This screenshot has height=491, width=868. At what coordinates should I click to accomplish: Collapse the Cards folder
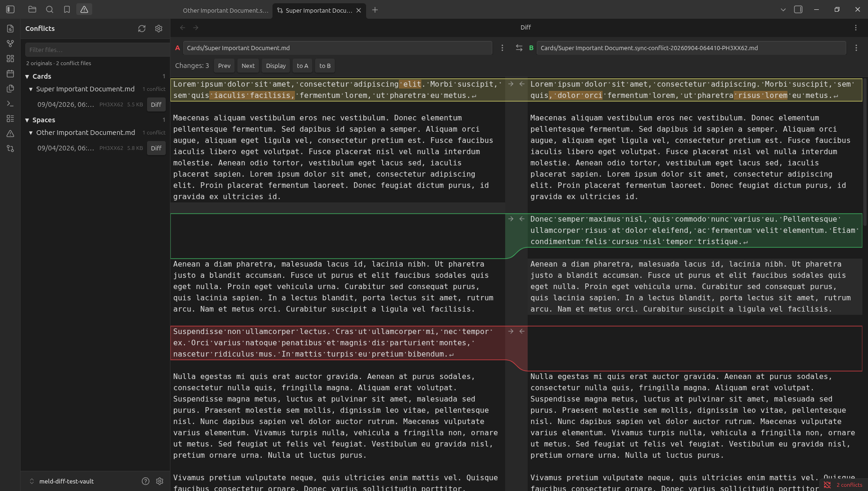(27, 76)
